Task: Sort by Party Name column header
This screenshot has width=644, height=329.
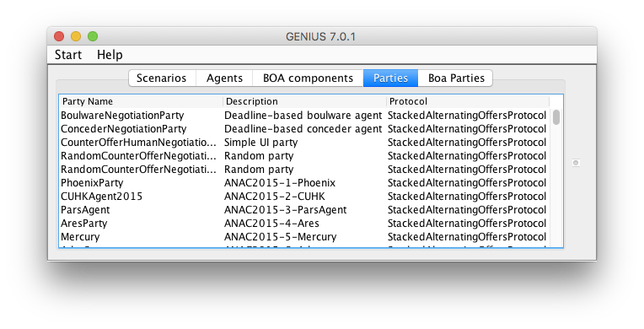Action: (142, 101)
